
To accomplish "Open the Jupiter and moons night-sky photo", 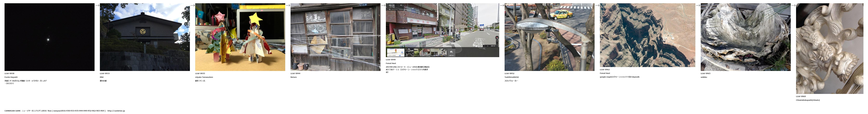I will click(49, 37).
